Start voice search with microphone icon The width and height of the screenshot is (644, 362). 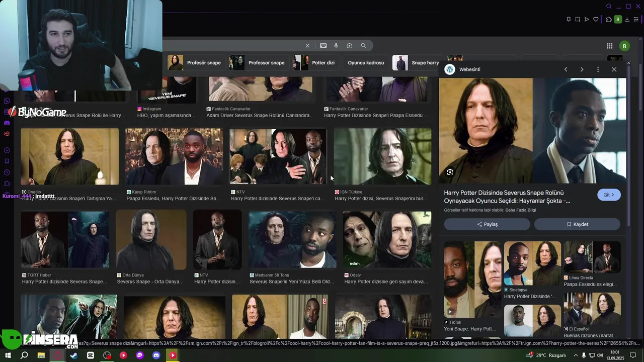click(336, 46)
